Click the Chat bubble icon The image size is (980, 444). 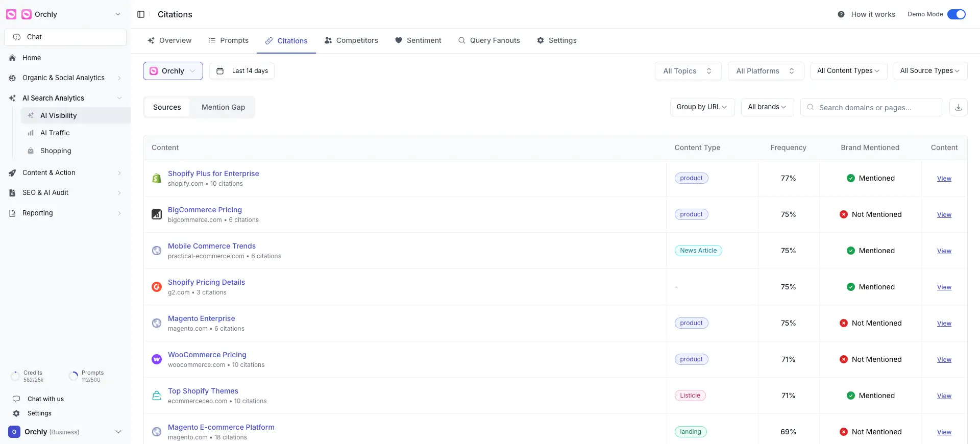pyautogui.click(x=17, y=37)
